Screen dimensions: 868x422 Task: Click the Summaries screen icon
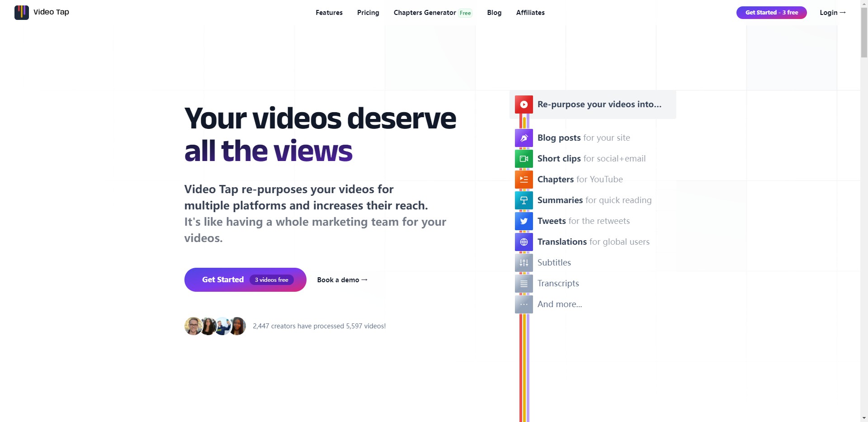tap(524, 200)
